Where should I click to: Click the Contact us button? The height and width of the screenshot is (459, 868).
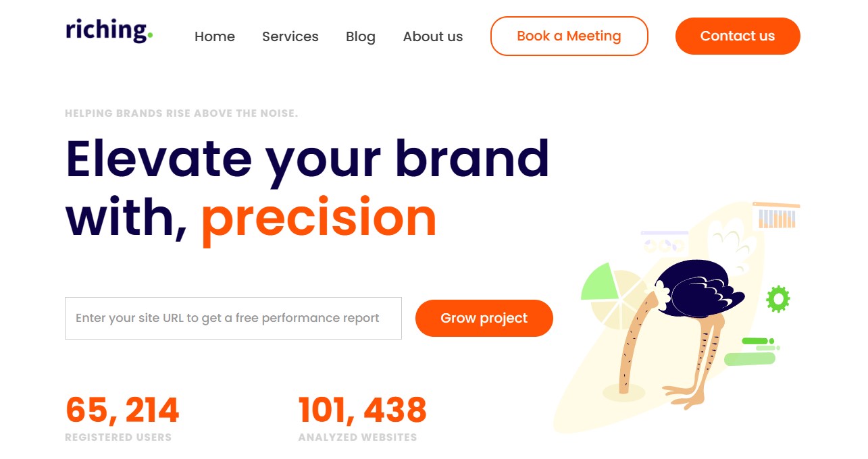pos(738,36)
